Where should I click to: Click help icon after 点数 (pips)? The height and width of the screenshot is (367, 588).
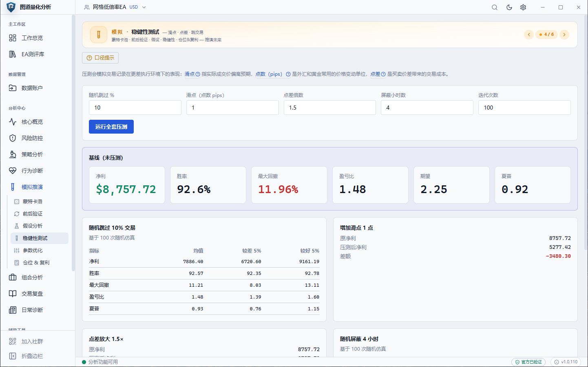[288, 74]
